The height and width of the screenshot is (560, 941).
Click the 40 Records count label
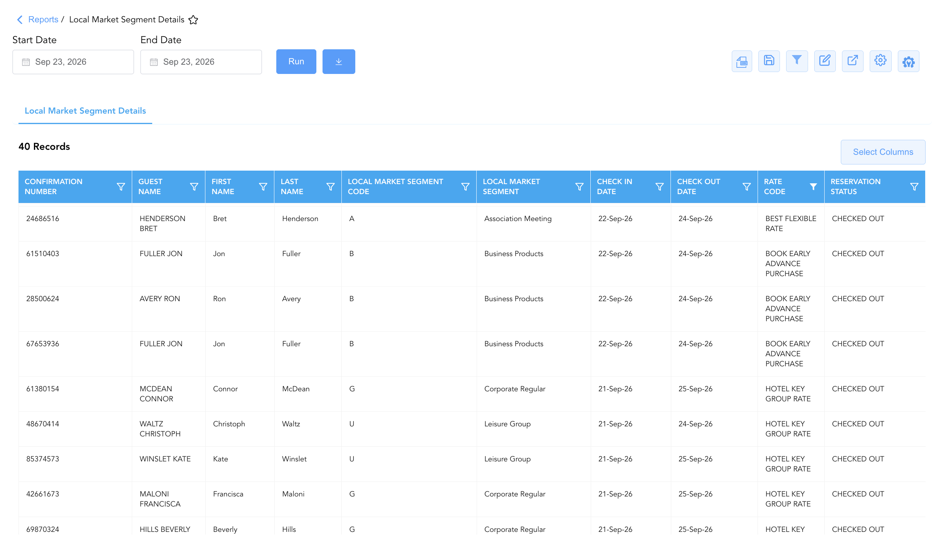point(44,147)
